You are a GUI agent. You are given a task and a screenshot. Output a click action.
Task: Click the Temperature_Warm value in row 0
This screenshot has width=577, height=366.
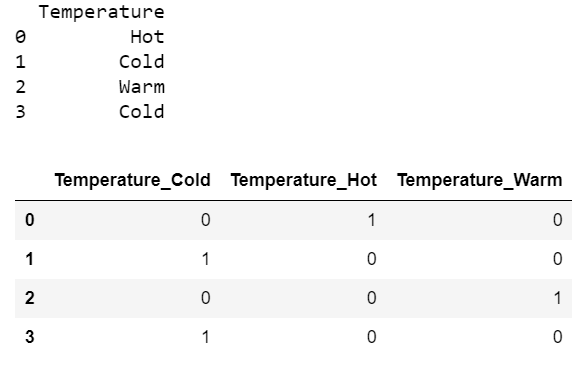[557, 220]
